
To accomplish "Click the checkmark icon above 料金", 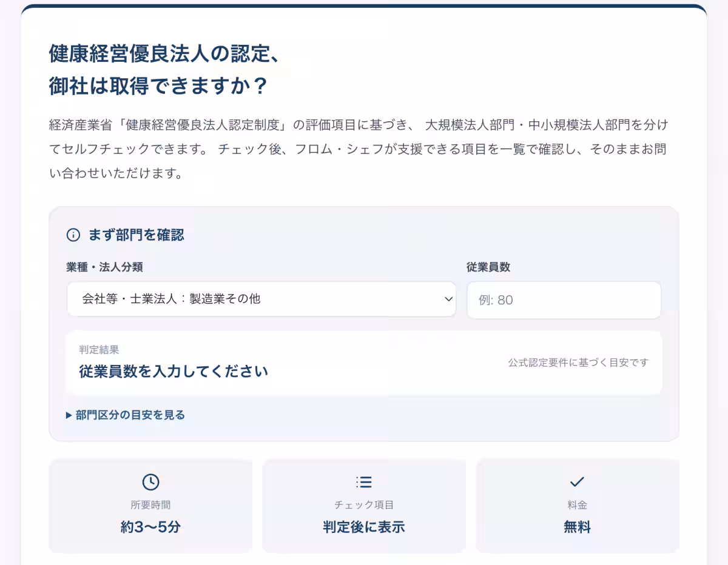I will pyautogui.click(x=577, y=482).
